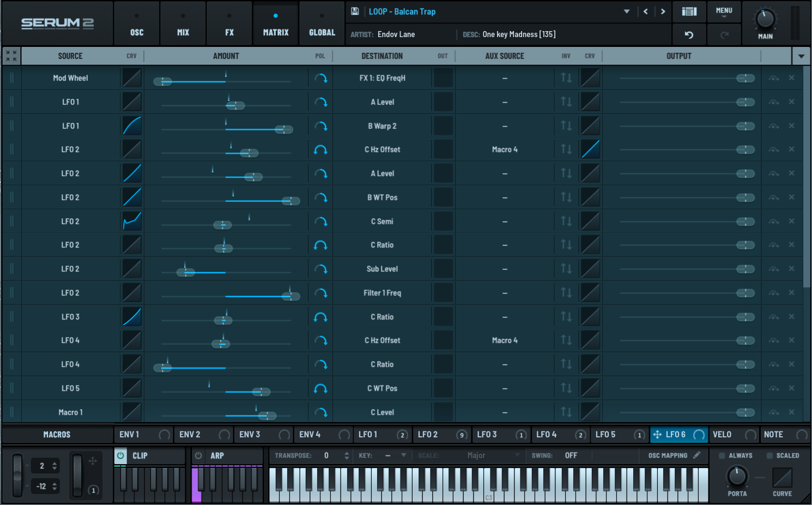This screenshot has width=812, height=505.
Task: Click the MENU button
Action: click(x=724, y=11)
